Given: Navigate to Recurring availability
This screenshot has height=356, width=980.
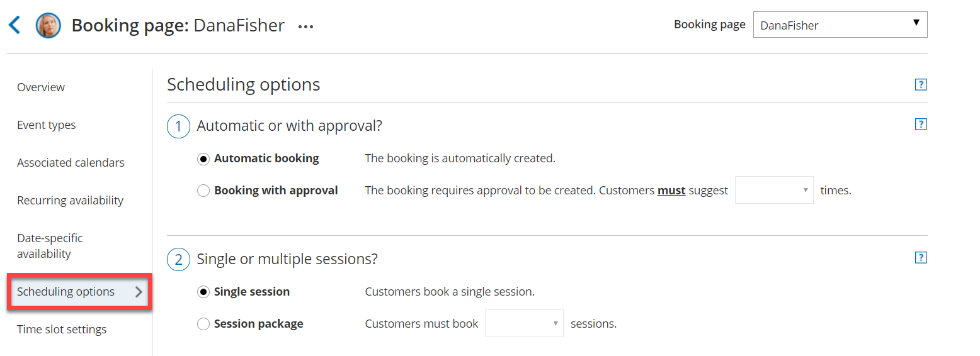Looking at the screenshot, I should (x=70, y=201).
